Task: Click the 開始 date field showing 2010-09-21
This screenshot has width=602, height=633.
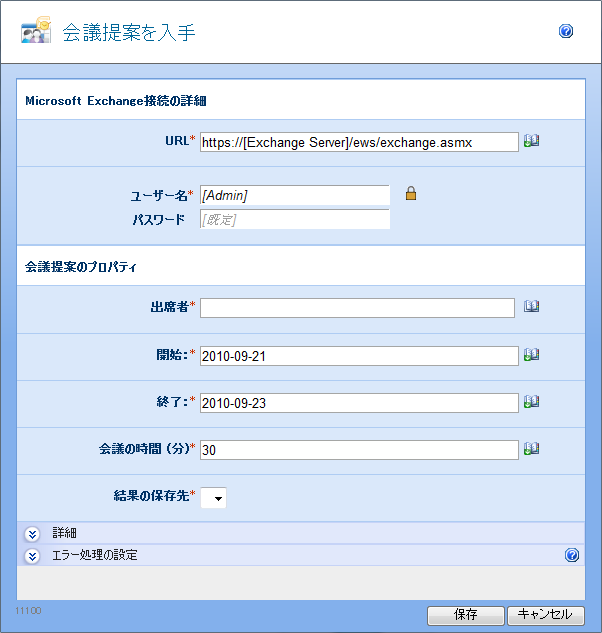Action: pos(359,355)
